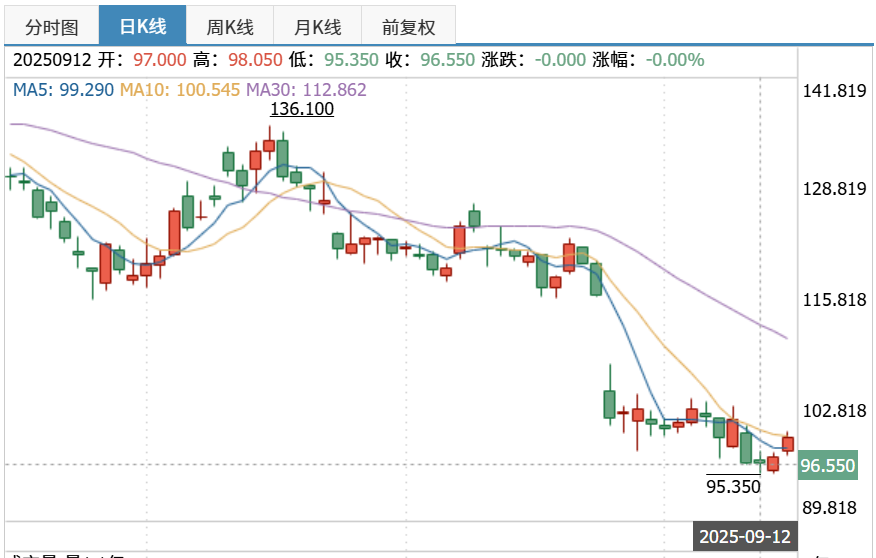
Task: Click the 20250912 date in header
Action: [52, 60]
